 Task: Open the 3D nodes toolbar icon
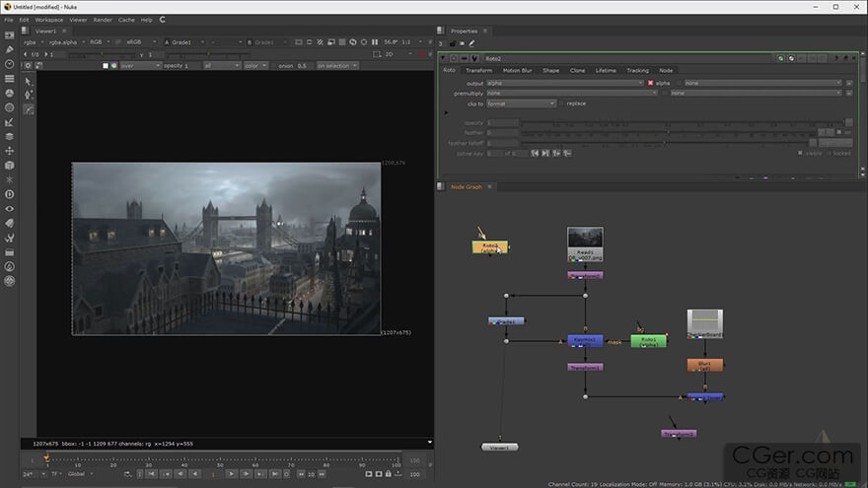pos(10,165)
